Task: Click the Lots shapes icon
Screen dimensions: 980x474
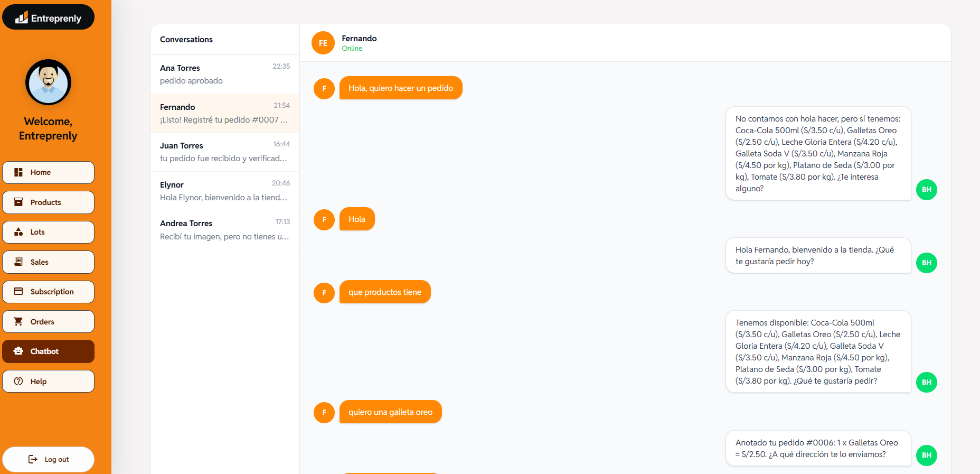Action: pos(18,232)
